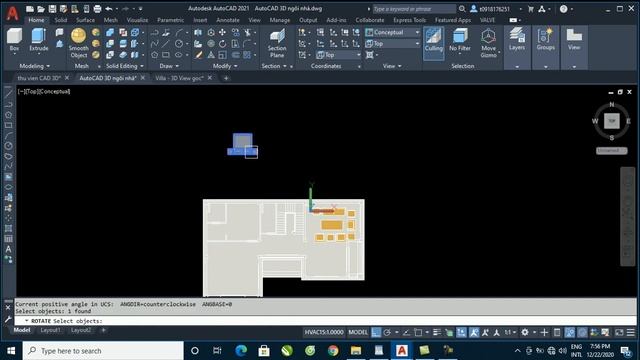Screen dimensions: 640x360
Task: Open the Solid ribbon tab
Action: [x=61, y=20]
